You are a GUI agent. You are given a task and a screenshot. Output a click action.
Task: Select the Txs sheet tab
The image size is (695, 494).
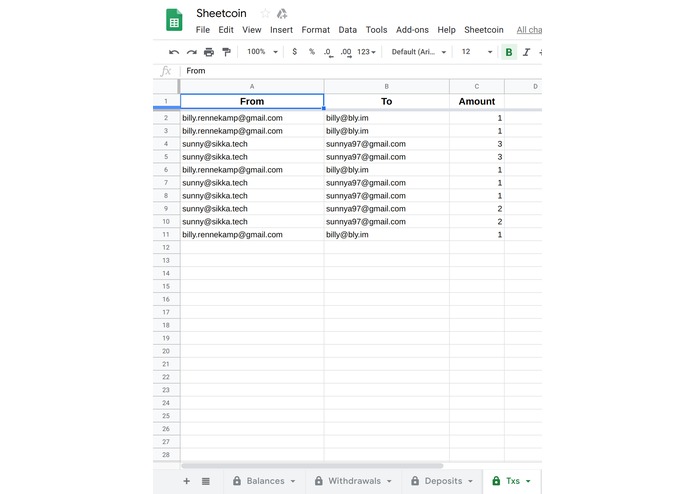512,481
